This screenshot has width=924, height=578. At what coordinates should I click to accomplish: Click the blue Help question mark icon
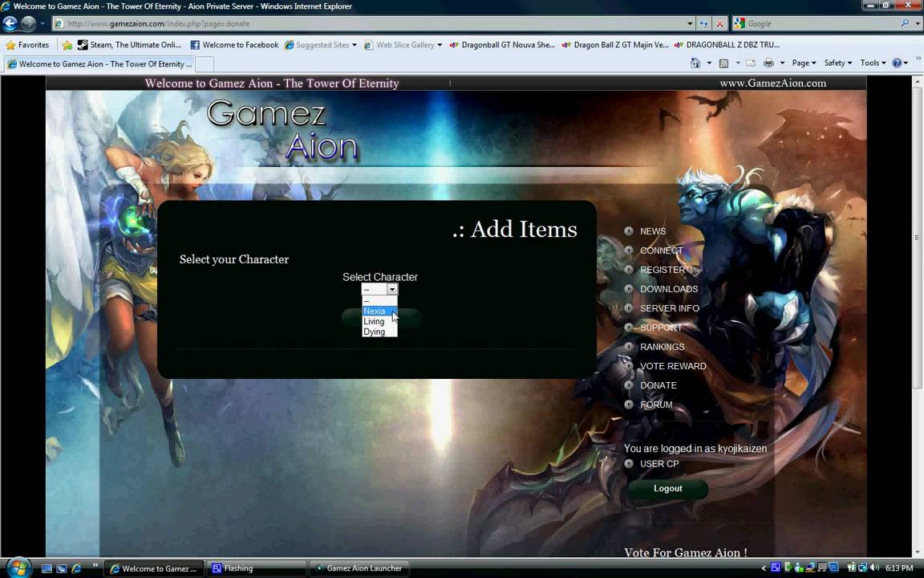(x=897, y=63)
